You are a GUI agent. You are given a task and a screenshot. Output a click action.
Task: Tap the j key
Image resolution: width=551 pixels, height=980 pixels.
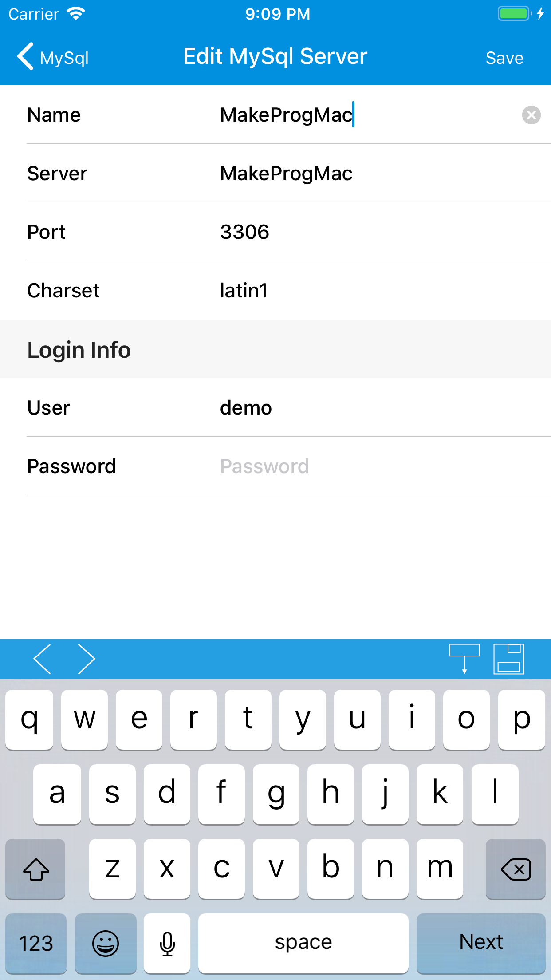tap(385, 794)
